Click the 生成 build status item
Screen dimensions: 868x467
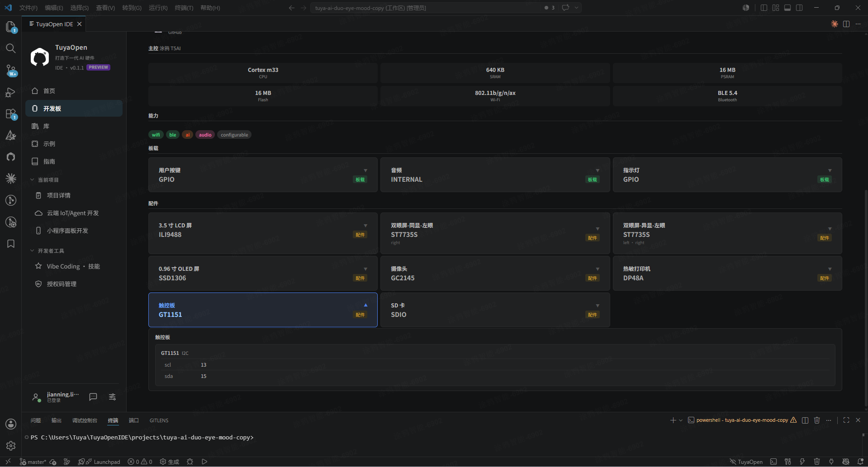coord(170,462)
